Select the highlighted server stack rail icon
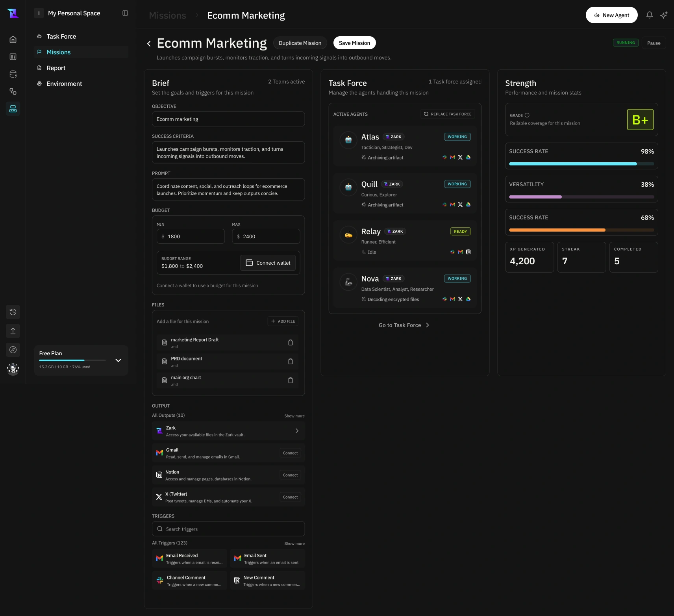This screenshot has height=616, width=674. (13, 109)
